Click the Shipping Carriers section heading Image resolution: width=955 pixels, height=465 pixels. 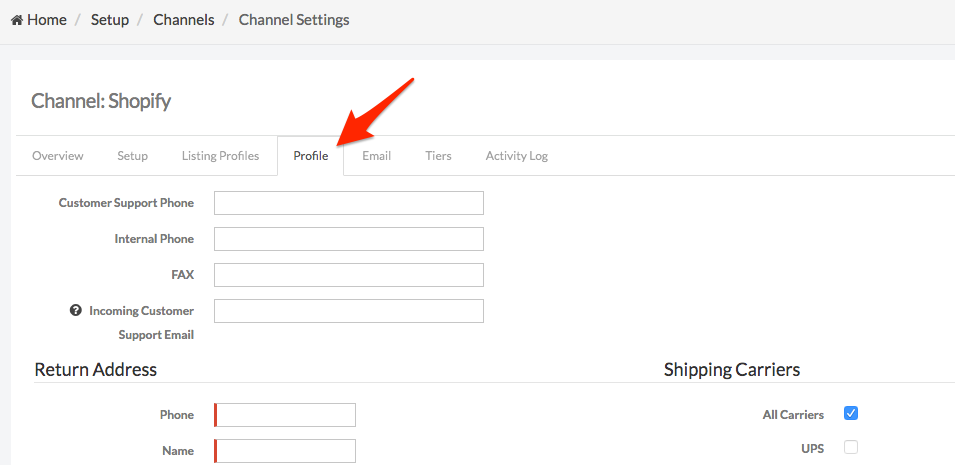tap(732, 369)
